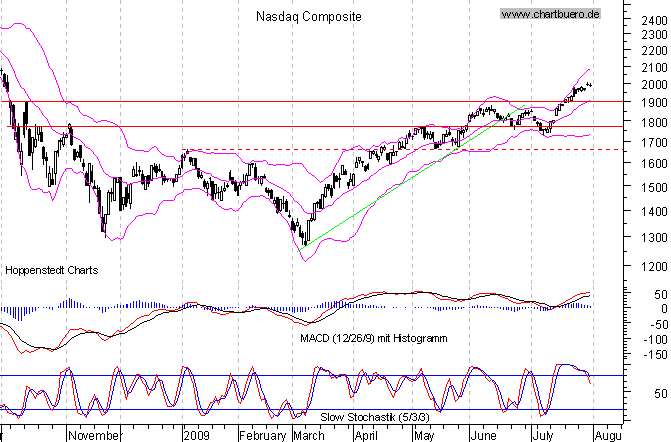Click the 1400 price axis value

pos(655,211)
